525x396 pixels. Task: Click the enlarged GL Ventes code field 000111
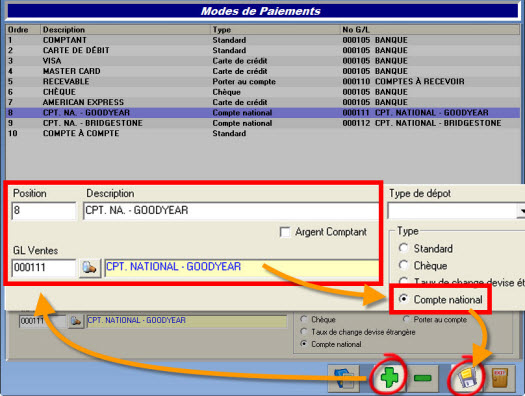pyautogui.click(x=44, y=268)
